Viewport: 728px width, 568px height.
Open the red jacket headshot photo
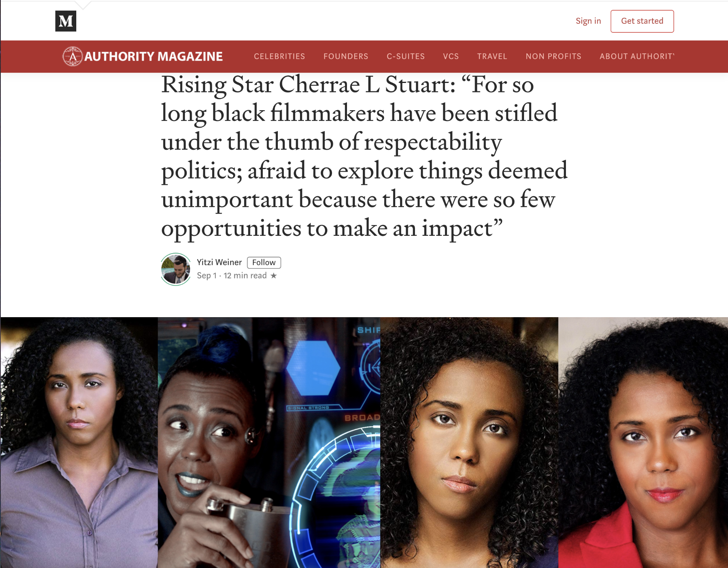click(643, 442)
